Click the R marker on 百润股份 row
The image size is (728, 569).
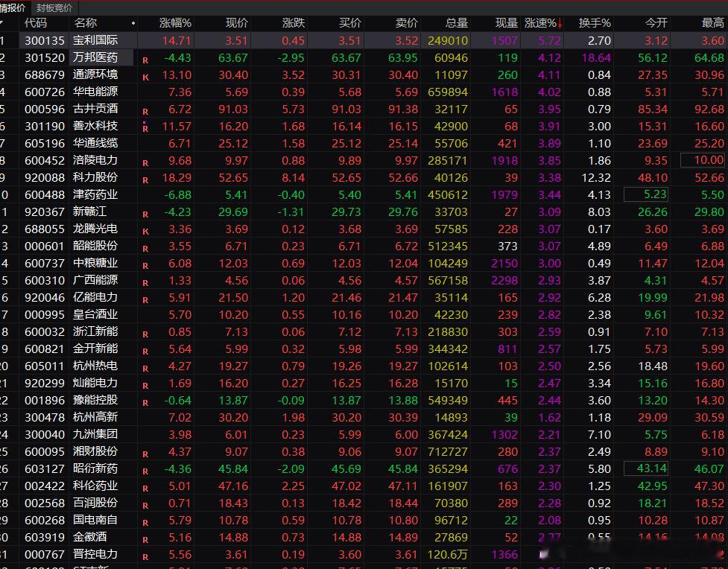point(145,506)
